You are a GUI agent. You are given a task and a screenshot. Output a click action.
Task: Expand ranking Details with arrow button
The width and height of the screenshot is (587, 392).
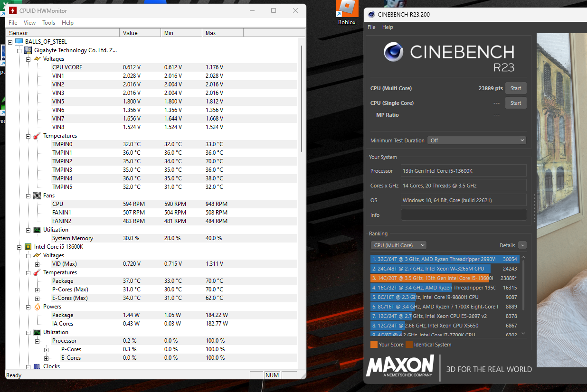tap(522, 245)
